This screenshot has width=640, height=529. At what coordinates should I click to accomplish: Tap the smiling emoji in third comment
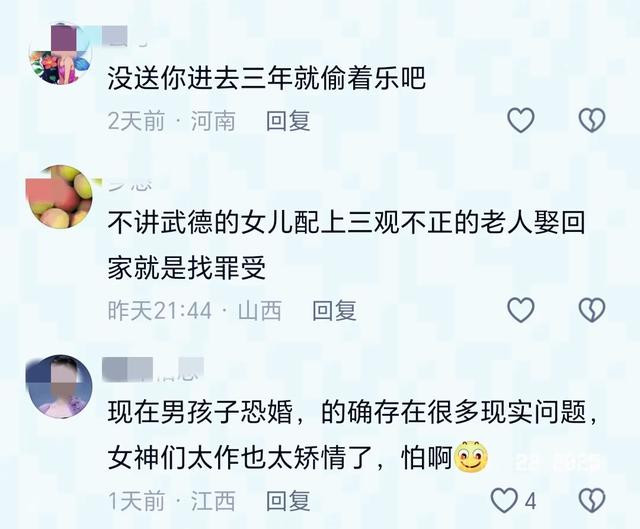click(471, 456)
